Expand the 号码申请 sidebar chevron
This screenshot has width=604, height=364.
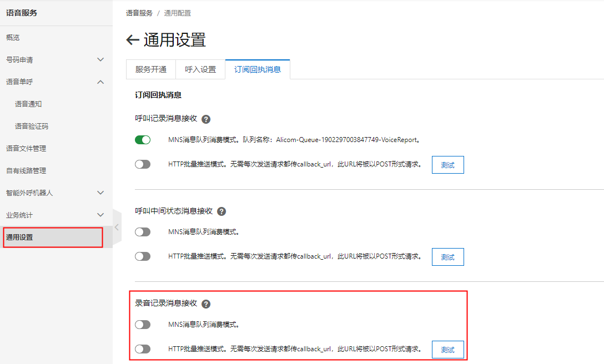click(x=100, y=60)
